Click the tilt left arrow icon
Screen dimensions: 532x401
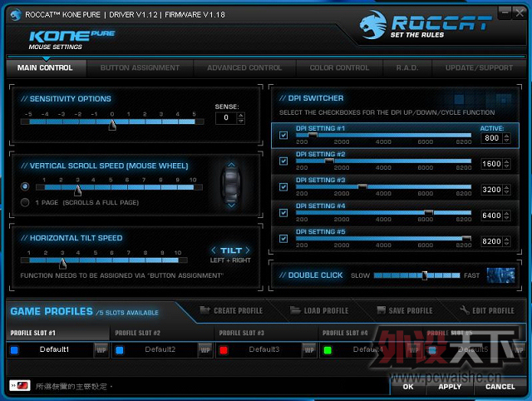click(214, 250)
